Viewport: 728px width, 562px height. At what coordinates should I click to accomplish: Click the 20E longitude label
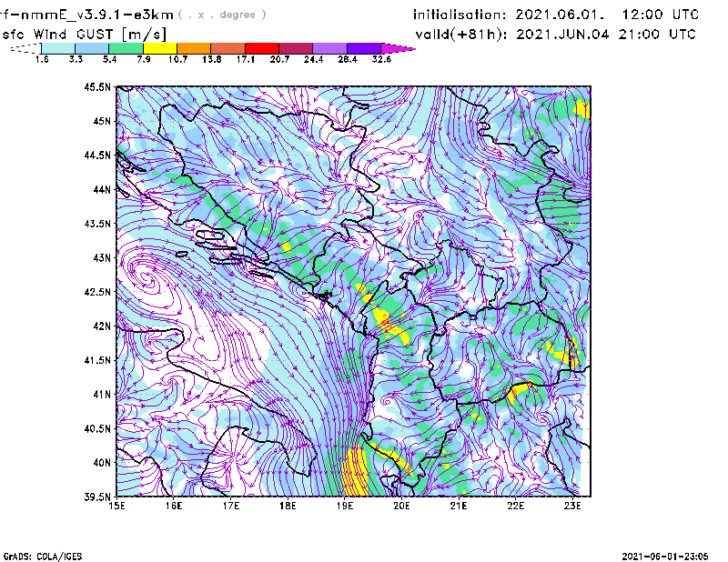coord(401,506)
